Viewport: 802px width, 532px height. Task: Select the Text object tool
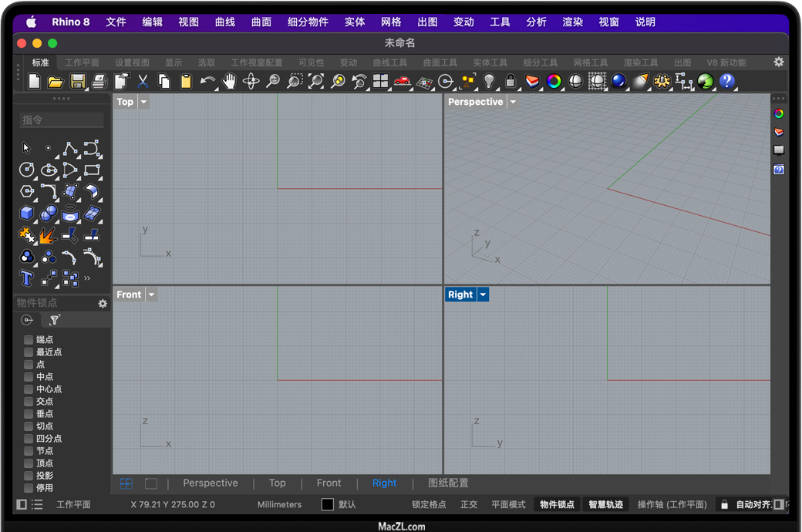(27, 278)
